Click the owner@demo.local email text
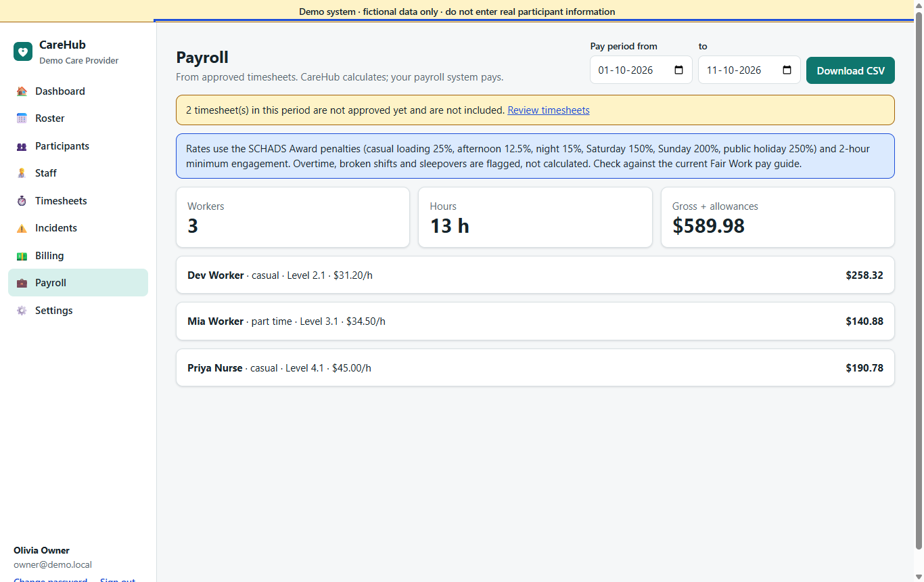 click(53, 564)
